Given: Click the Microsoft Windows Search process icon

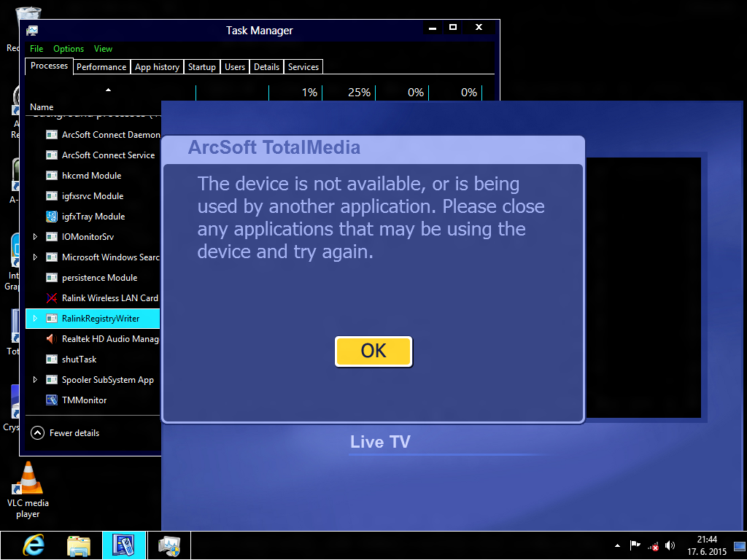Looking at the screenshot, I should (x=52, y=257).
